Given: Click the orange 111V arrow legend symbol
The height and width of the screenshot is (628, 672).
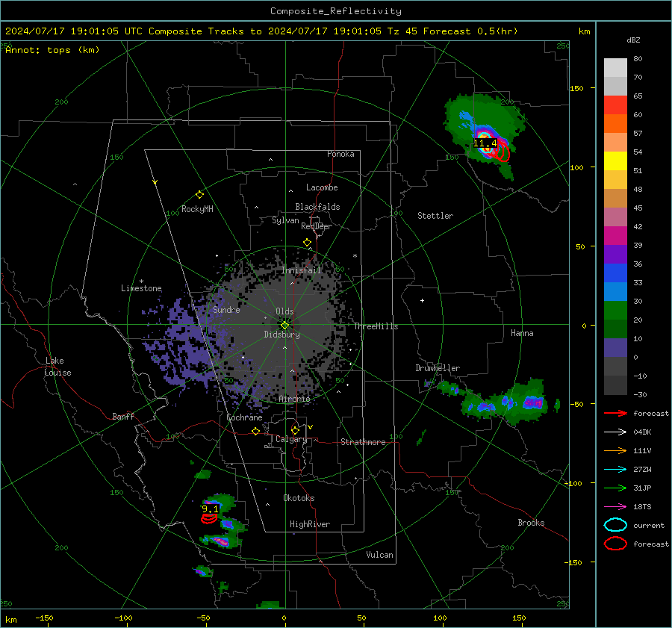Looking at the screenshot, I should pos(615,450).
